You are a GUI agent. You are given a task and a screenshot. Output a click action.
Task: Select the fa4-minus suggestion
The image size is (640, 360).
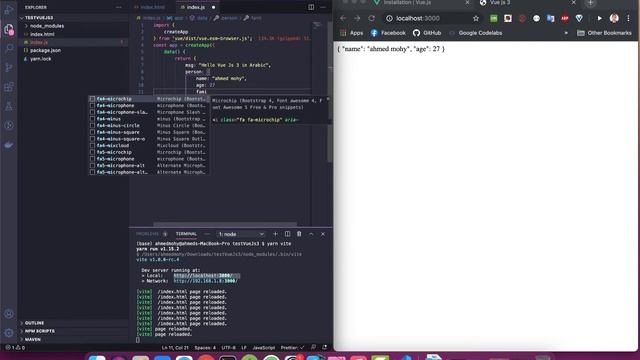tap(149, 119)
